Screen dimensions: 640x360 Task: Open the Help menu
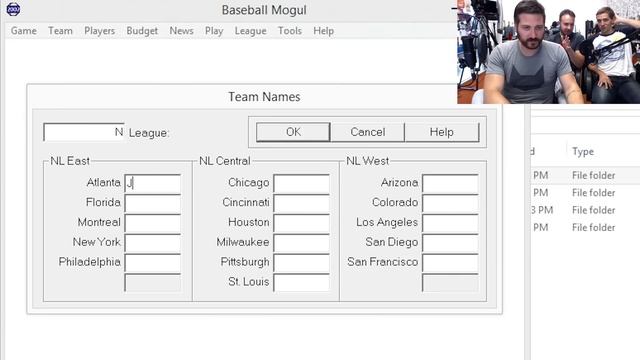click(324, 31)
